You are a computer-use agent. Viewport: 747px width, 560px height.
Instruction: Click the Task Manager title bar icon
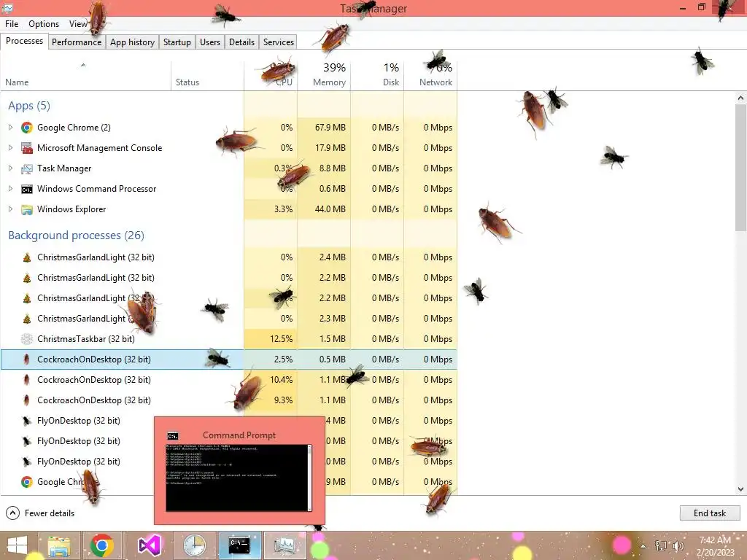[x=7, y=7]
